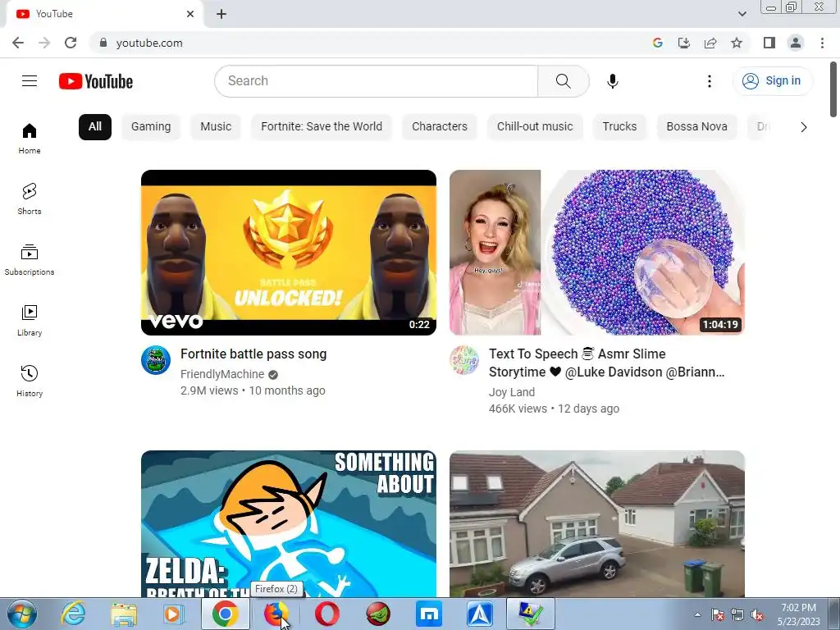Launch Opera from taskbar
Screen dimensions: 840x630
(x=326, y=614)
